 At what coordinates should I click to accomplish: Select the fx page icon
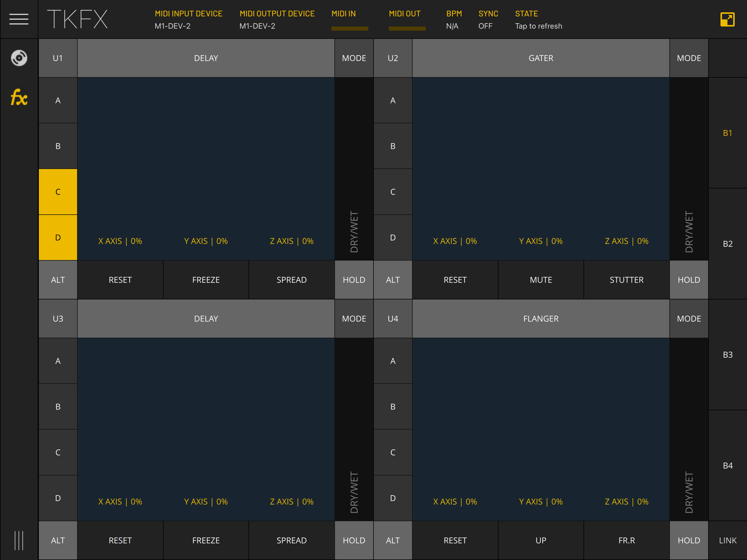pyautogui.click(x=19, y=98)
